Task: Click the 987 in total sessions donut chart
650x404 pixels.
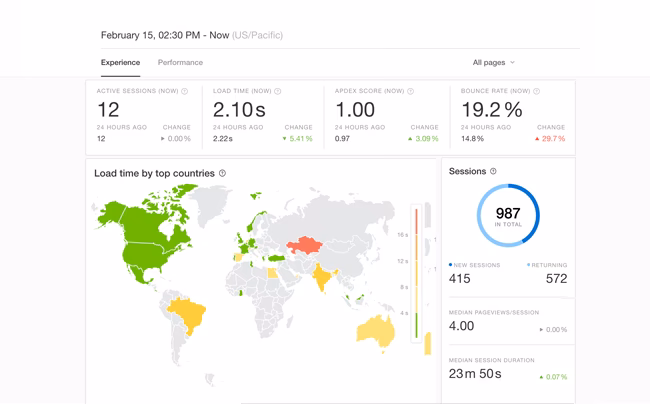Action: (x=508, y=215)
